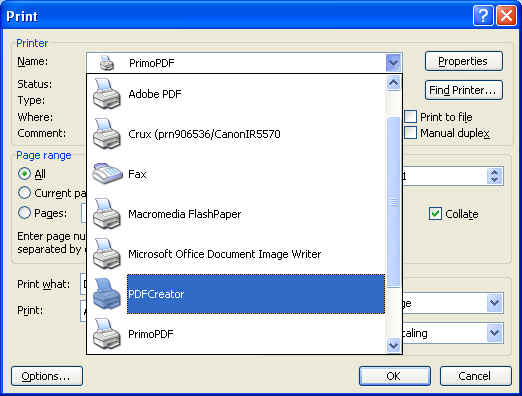
Task: Collapse the printer Name dropdown arrow
Action: pyautogui.click(x=393, y=63)
